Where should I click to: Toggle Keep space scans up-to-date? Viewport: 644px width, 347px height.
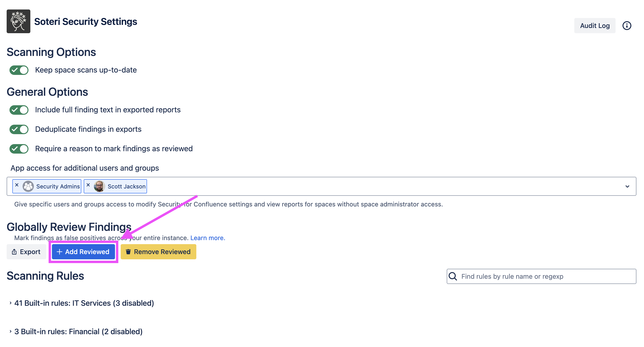click(x=19, y=70)
